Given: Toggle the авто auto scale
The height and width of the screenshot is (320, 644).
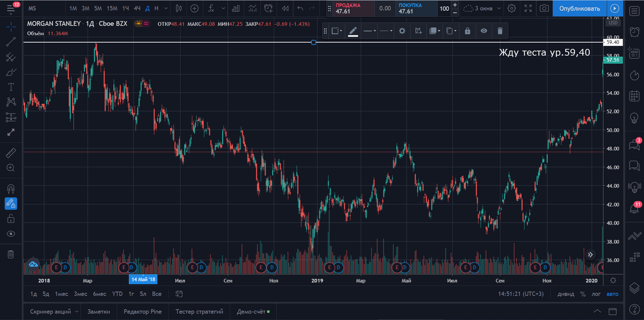Looking at the screenshot, I should (x=612, y=294).
